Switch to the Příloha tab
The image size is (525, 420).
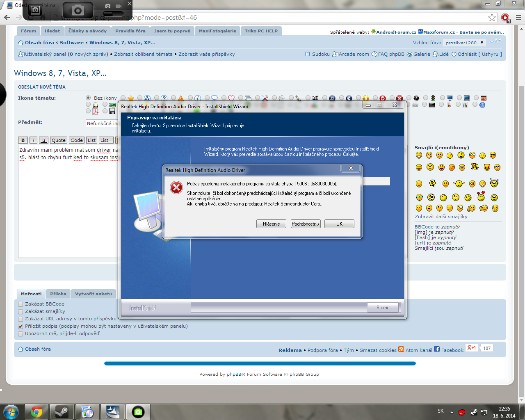58,294
